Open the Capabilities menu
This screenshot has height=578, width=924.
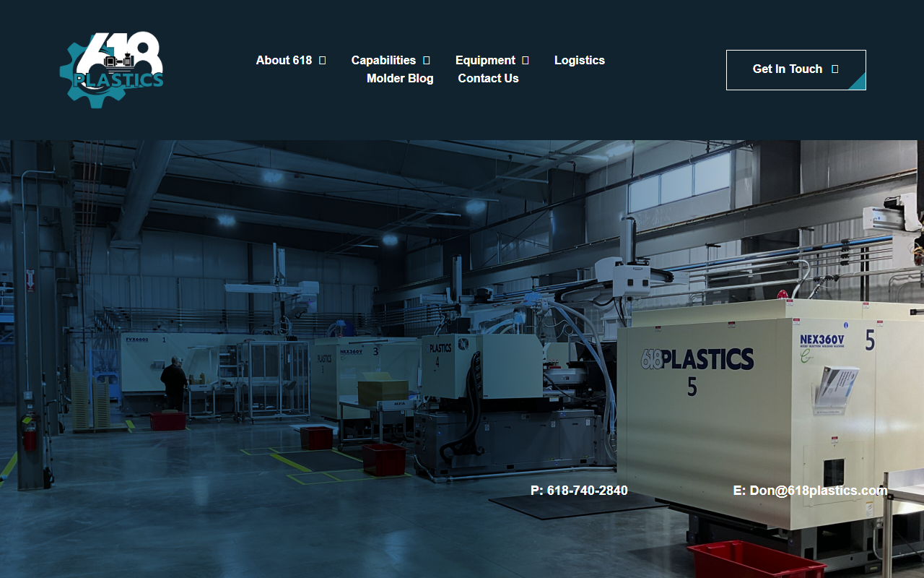coord(383,60)
